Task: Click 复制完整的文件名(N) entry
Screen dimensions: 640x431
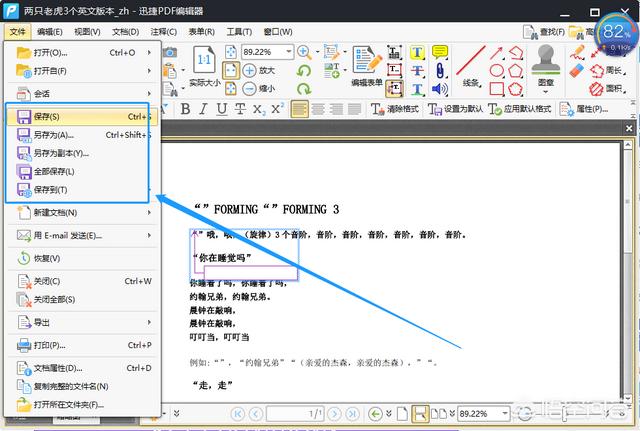Action: (x=82, y=387)
